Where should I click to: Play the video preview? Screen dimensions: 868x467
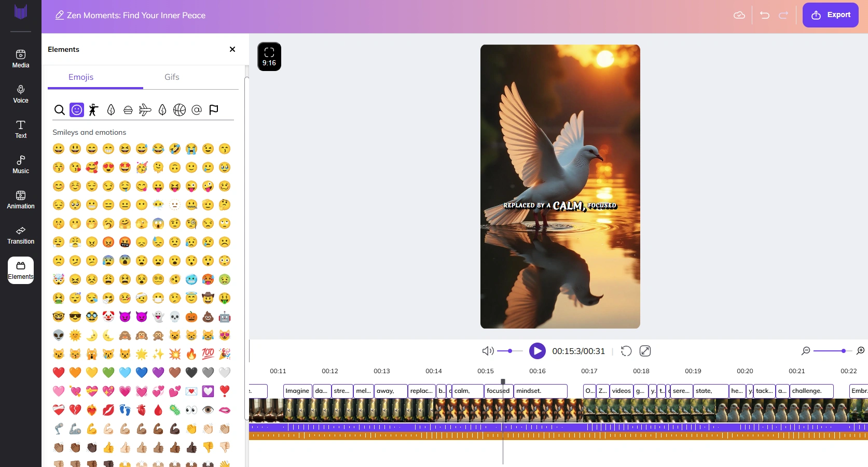tap(538, 351)
